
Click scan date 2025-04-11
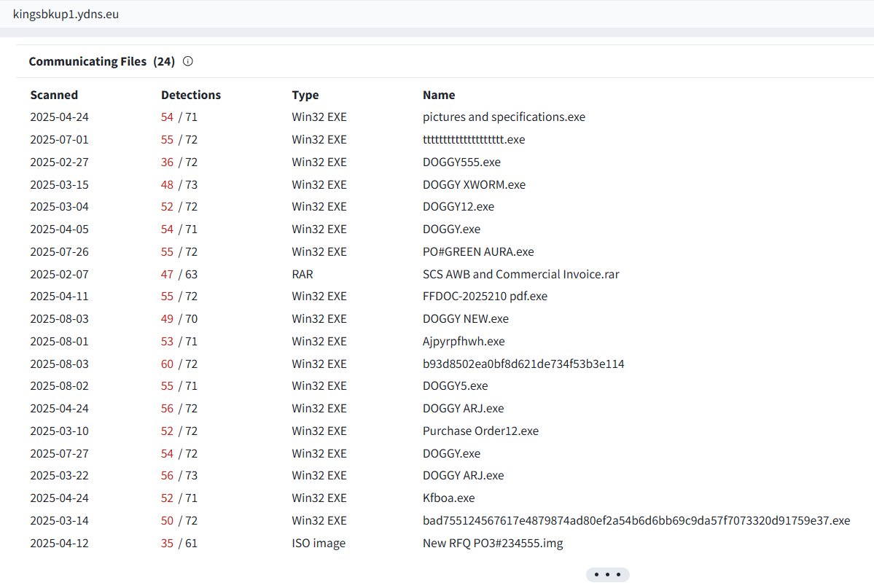pyautogui.click(x=59, y=297)
